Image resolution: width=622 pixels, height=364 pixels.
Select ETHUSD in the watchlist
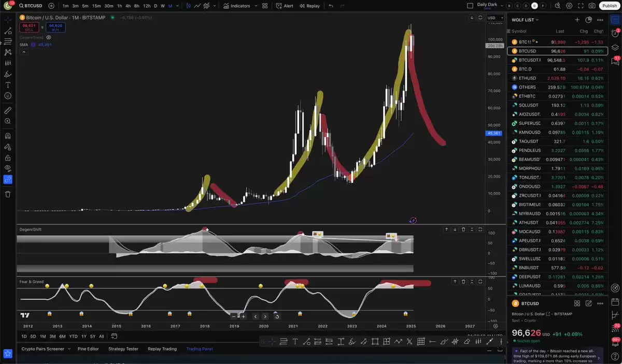[x=558, y=78]
